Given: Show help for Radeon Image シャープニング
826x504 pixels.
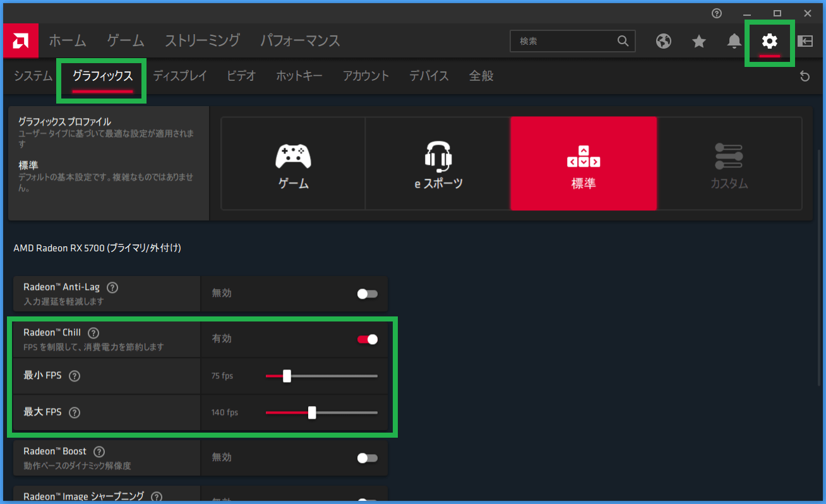Looking at the screenshot, I should coord(157,497).
